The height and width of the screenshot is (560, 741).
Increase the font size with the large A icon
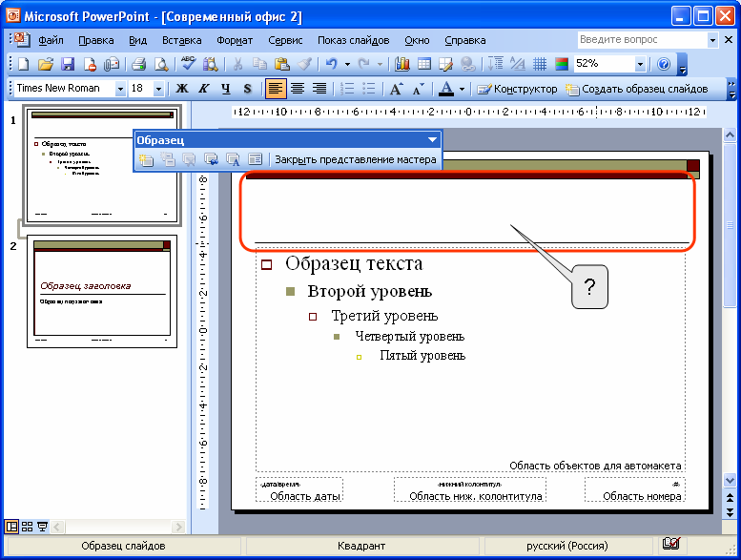tap(396, 89)
